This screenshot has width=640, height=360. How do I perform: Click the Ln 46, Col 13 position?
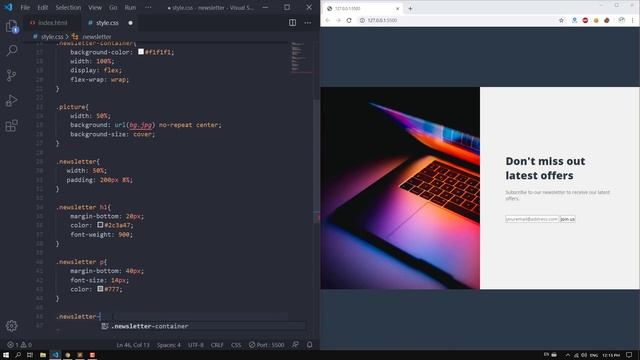pos(133,345)
